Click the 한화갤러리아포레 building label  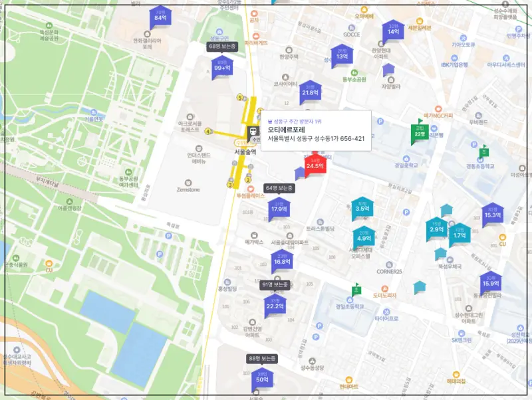(x=147, y=43)
